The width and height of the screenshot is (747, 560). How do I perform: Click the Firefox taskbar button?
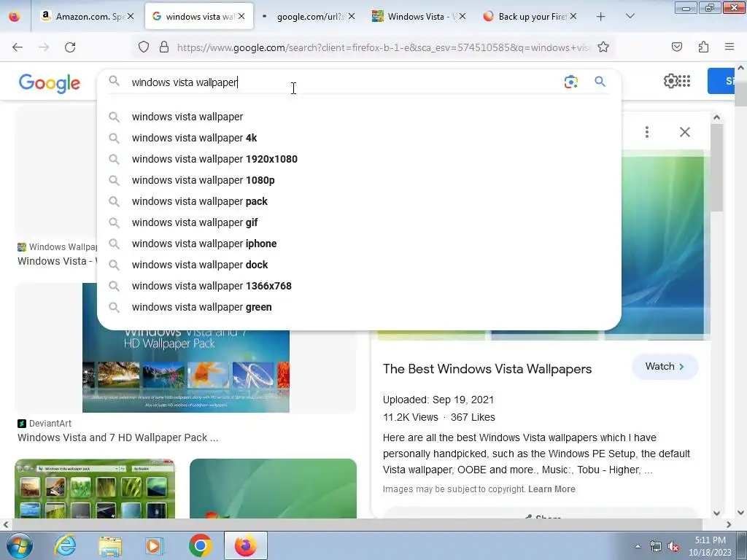pos(245,545)
